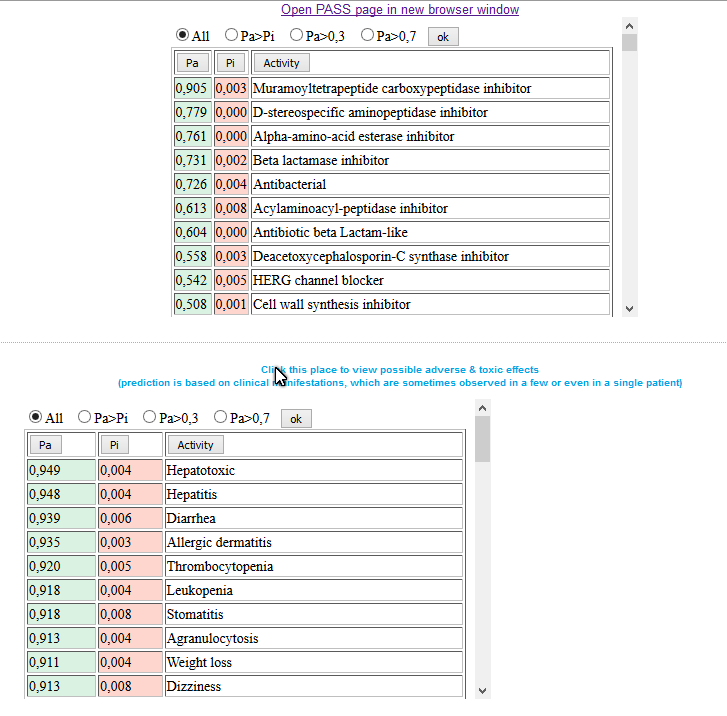Click lower table scrollbar thumb
Screen dimensions: 727x716
(482, 439)
